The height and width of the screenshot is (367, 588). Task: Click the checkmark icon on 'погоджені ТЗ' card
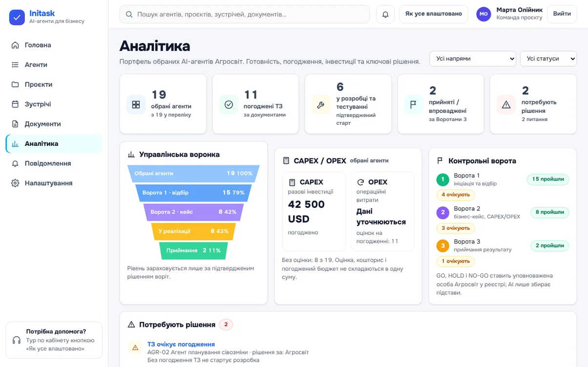tap(229, 104)
